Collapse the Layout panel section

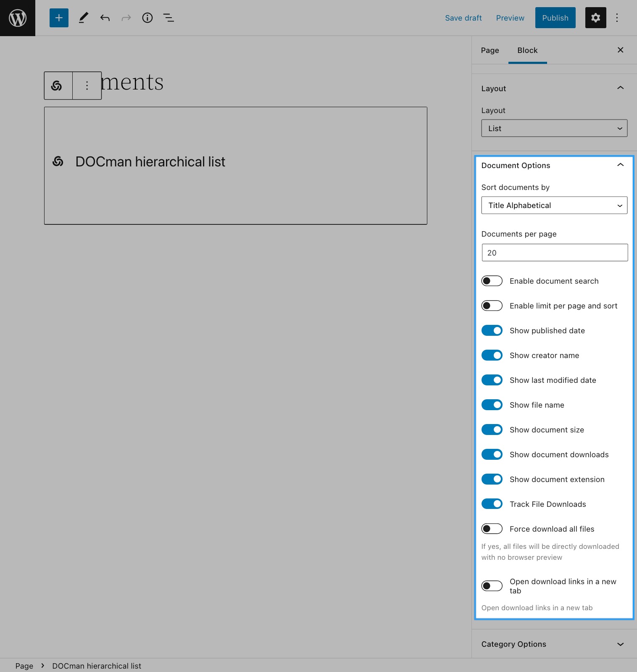click(x=554, y=88)
